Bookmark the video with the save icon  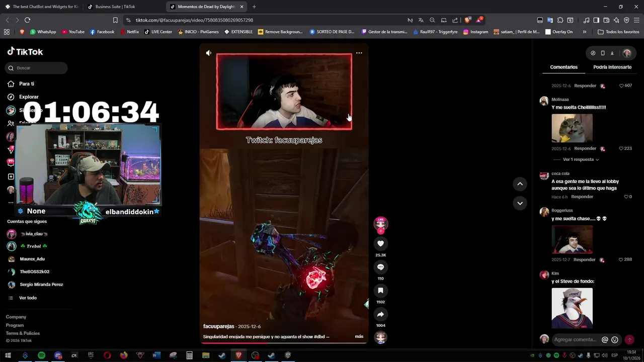[x=380, y=291]
